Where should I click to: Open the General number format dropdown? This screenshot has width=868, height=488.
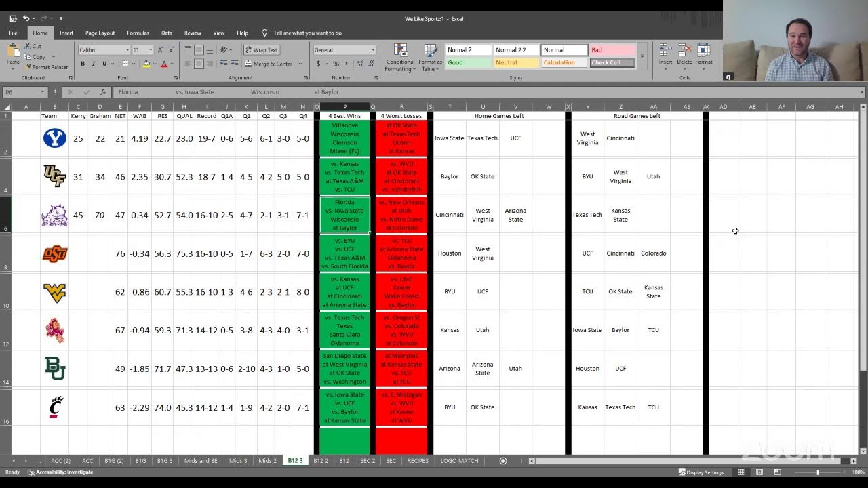(x=372, y=50)
